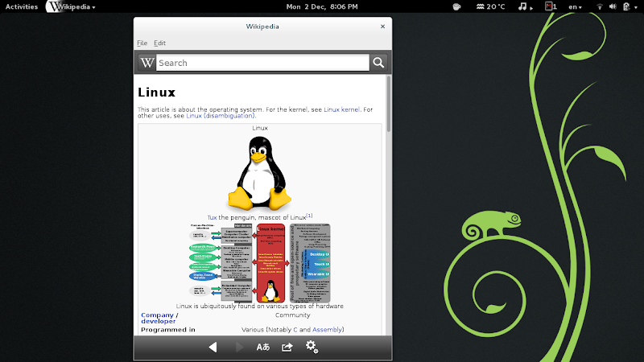Open the weather indicator showing 20 °C
644x362 pixels.
[x=490, y=6]
